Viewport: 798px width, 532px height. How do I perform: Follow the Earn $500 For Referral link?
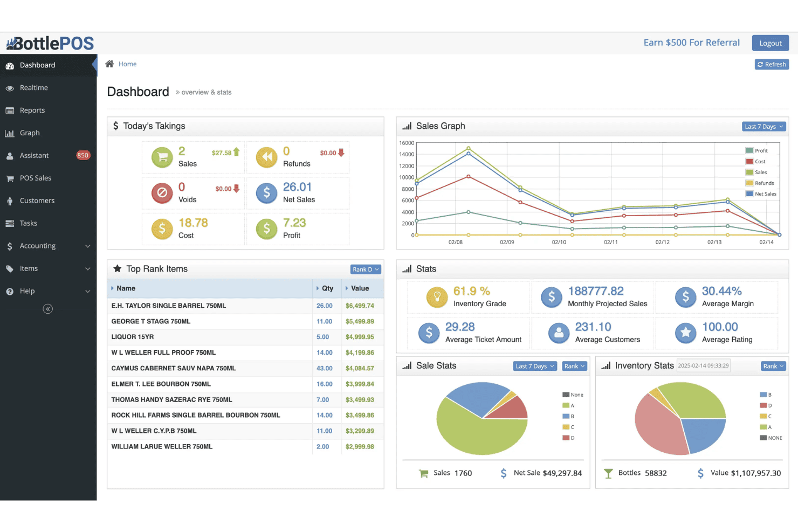coord(692,43)
